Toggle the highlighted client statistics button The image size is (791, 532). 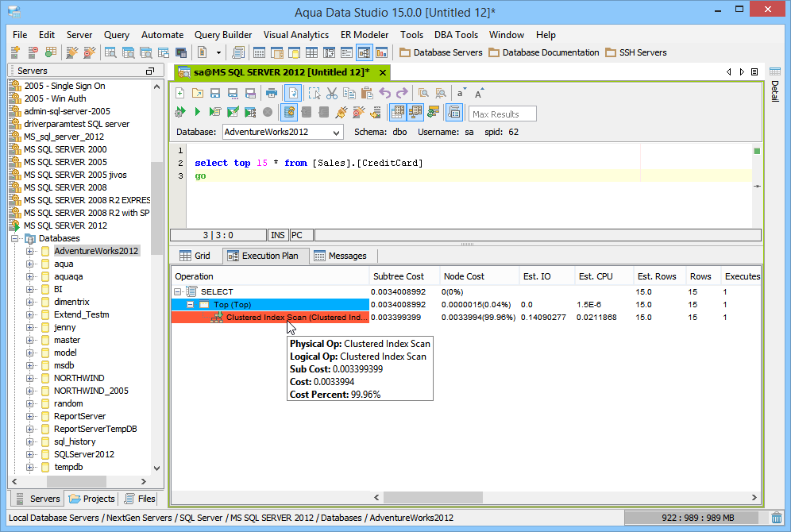[454, 112]
